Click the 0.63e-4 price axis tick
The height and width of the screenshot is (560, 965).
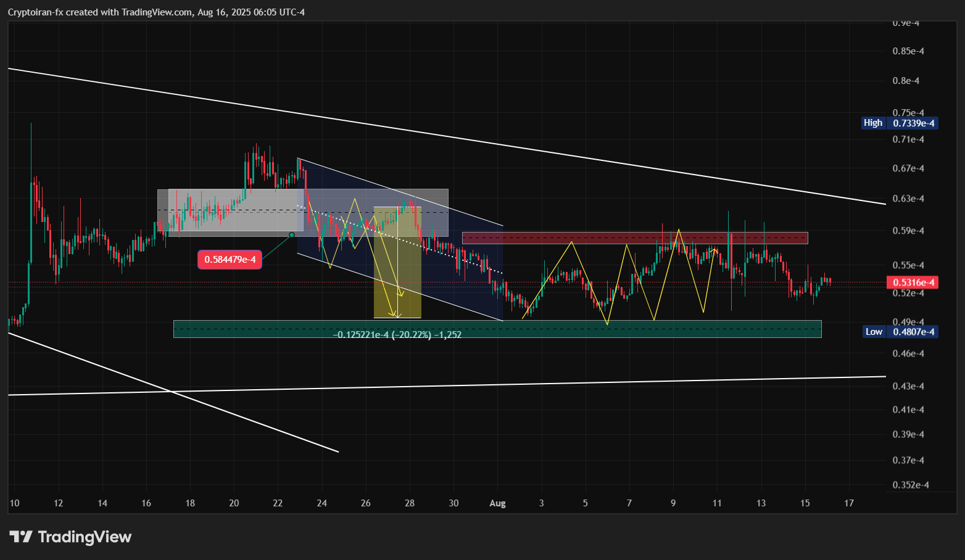pos(908,199)
